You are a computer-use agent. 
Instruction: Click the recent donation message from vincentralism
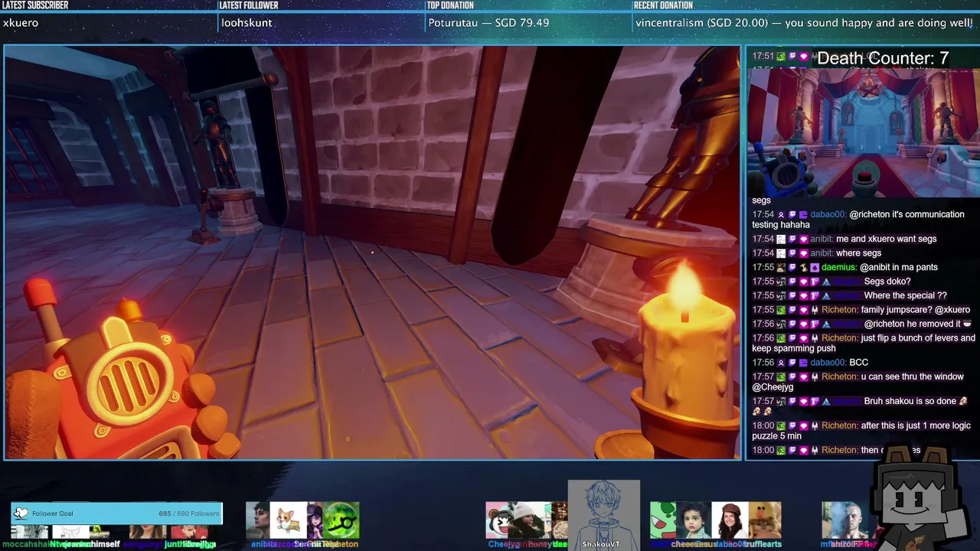(x=804, y=23)
